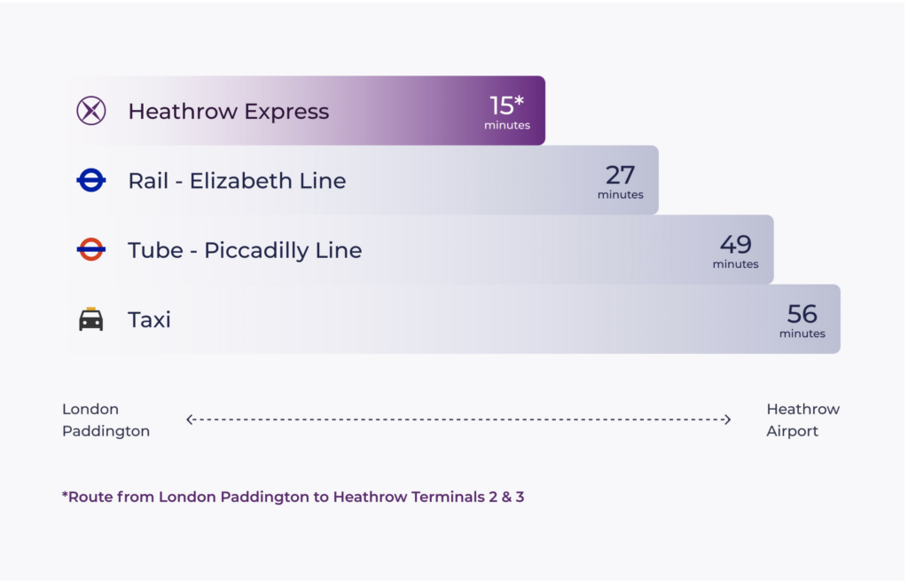
Task: Click the left arrowhead of the dashed line
Action: 190,419
